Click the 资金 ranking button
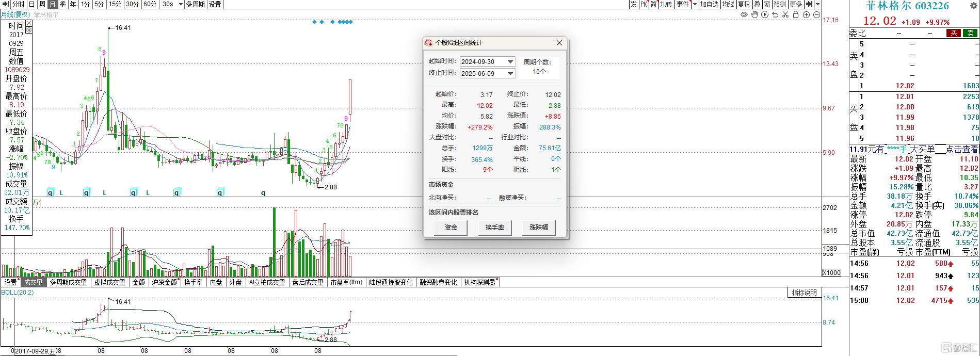The image size is (980, 356). click(451, 227)
